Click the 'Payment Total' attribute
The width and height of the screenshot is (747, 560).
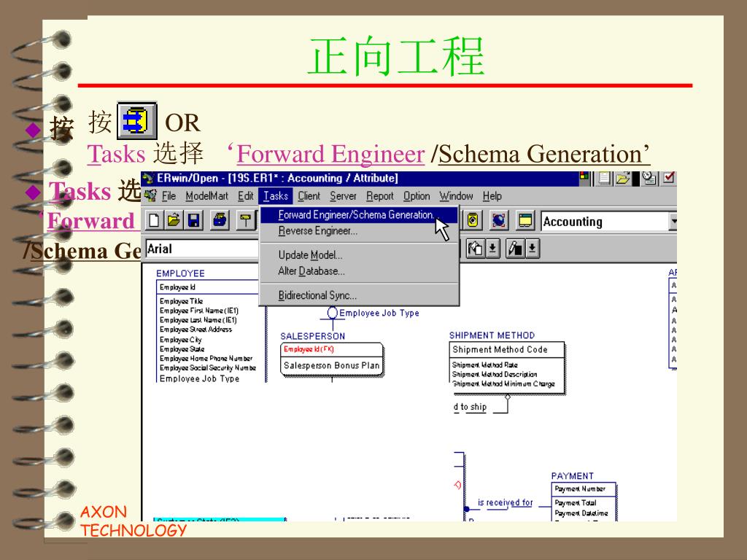coord(575,503)
